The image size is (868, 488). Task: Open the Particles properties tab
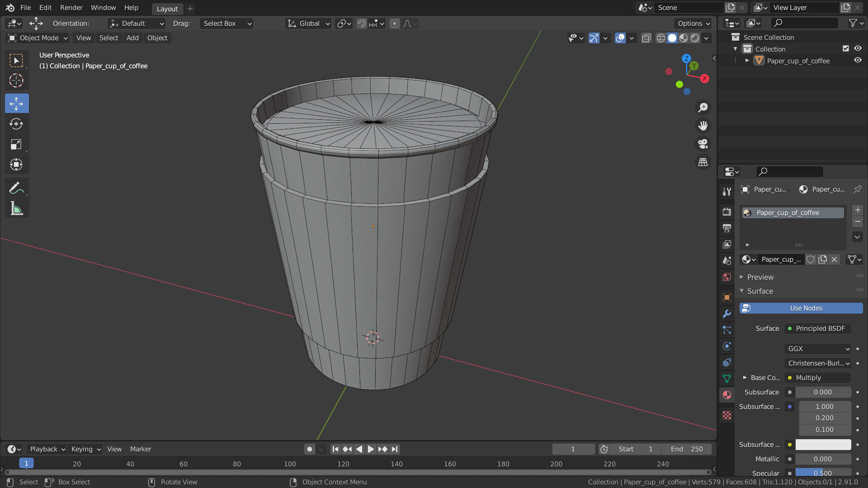[727, 330]
